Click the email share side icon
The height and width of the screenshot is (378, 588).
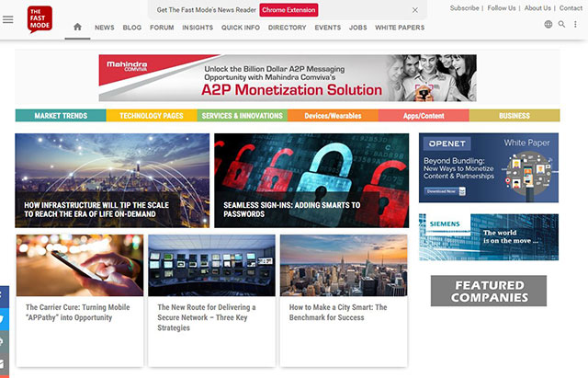(4, 363)
